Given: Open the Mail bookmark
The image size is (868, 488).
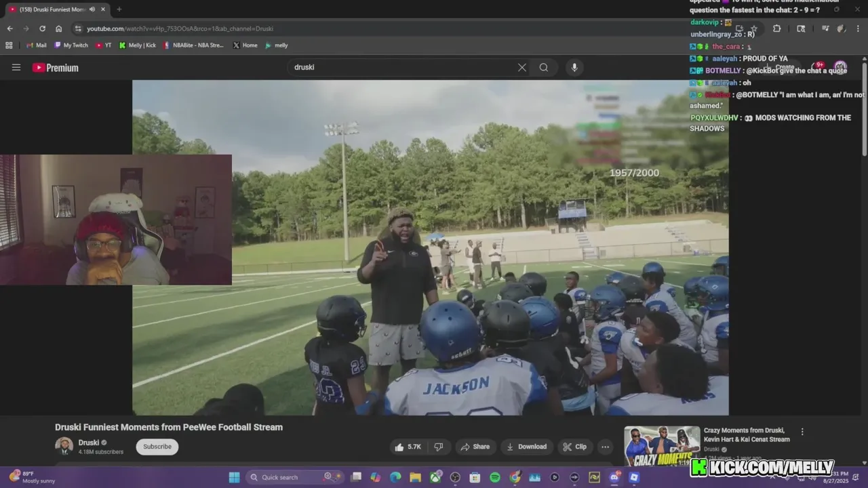Looking at the screenshot, I should 37,45.
